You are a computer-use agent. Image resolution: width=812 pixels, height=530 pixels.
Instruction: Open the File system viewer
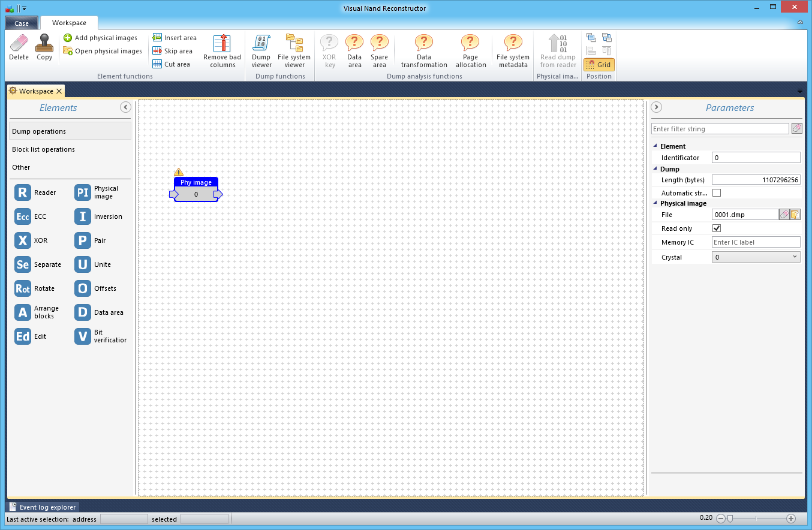click(x=294, y=51)
